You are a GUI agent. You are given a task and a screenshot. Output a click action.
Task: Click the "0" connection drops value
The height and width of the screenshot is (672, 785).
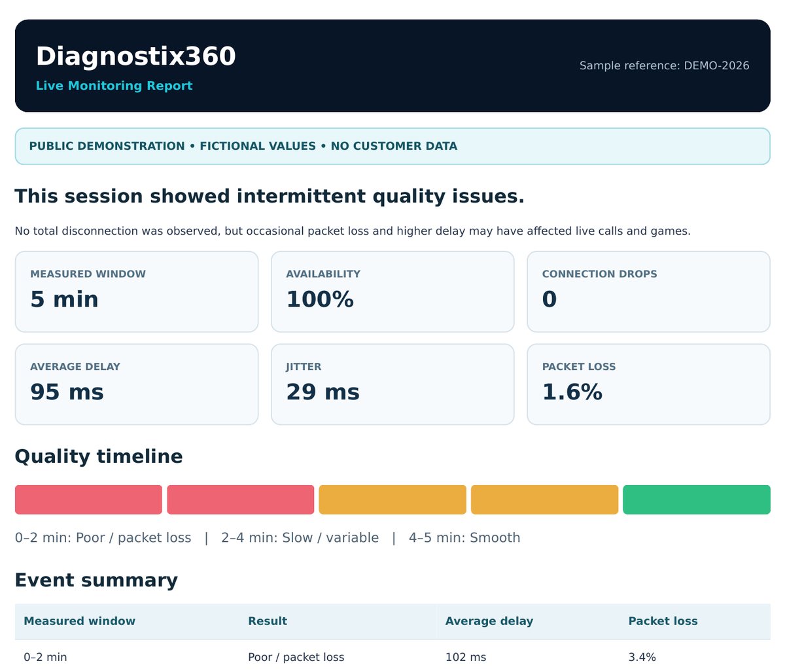(549, 299)
